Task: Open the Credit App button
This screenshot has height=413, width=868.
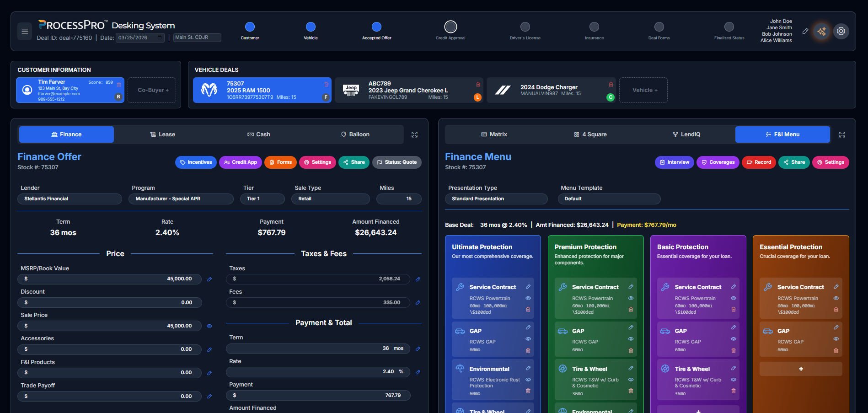Action: [241, 162]
